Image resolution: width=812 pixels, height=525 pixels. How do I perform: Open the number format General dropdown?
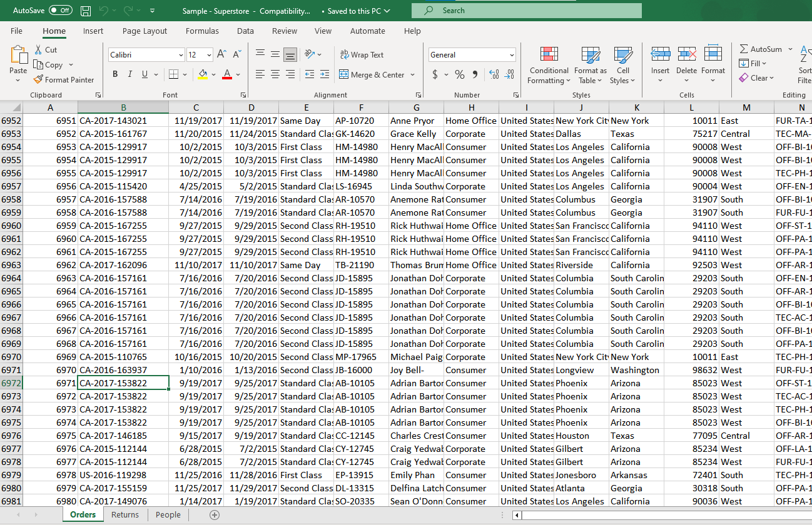(x=512, y=55)
